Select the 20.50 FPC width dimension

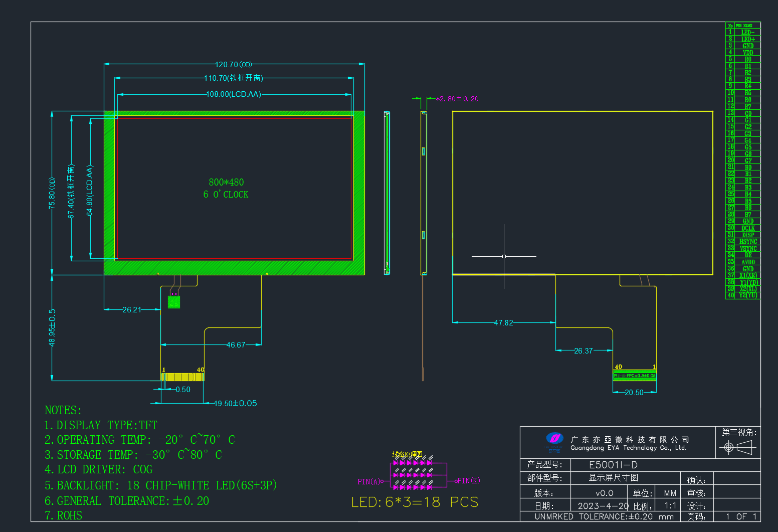click(634, 393)
